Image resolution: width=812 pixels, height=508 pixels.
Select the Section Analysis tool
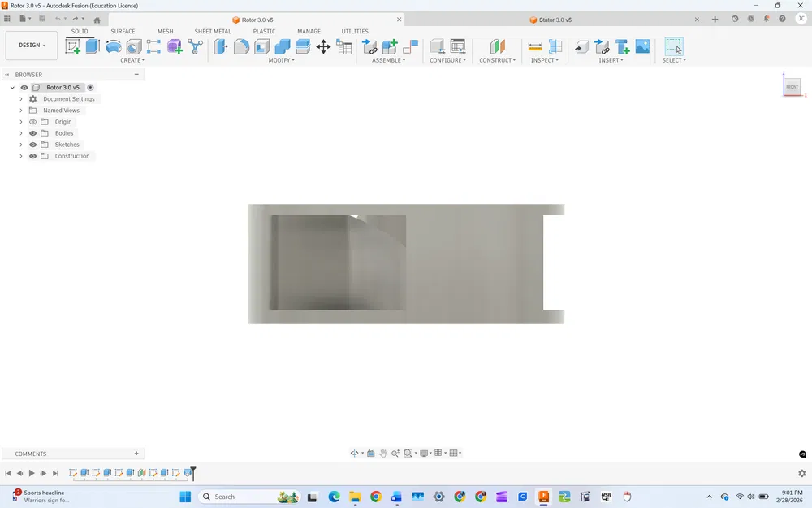[555, 46]
